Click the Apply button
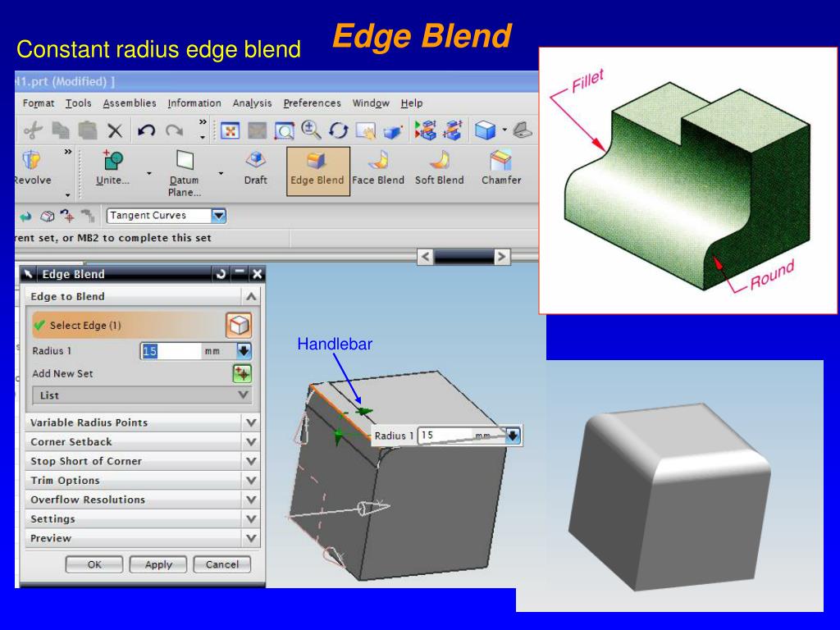The width and height of the screenshot is (840, 630). click(x=158, y=564)
